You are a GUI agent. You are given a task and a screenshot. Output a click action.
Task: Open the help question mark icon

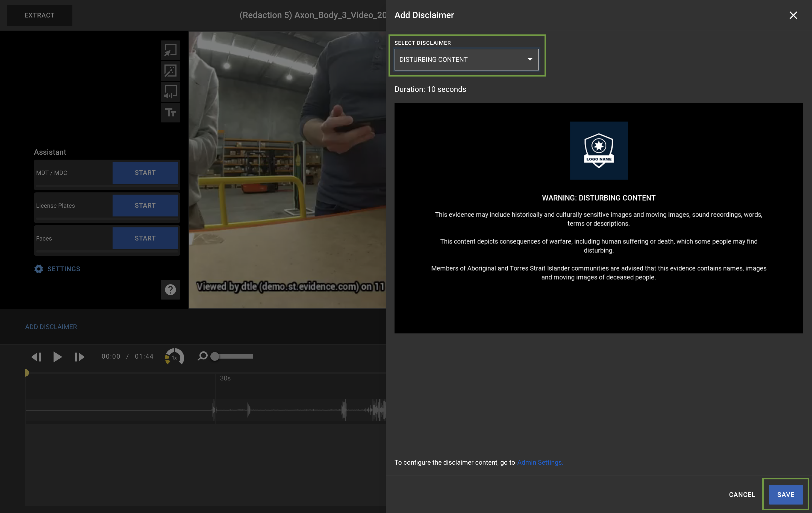170,289
